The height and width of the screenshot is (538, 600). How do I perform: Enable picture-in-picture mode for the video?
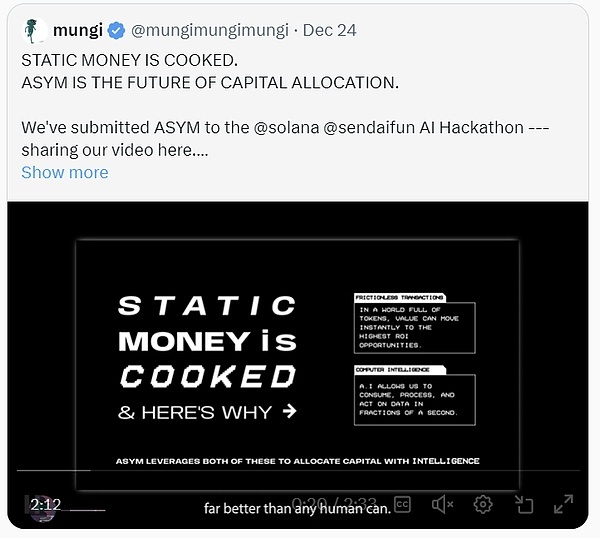(523, 505)
